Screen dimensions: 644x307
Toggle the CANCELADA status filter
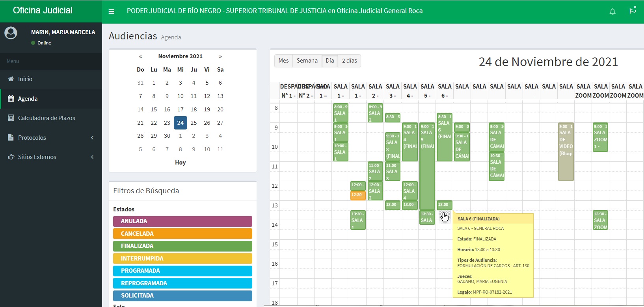coord(182,234)
